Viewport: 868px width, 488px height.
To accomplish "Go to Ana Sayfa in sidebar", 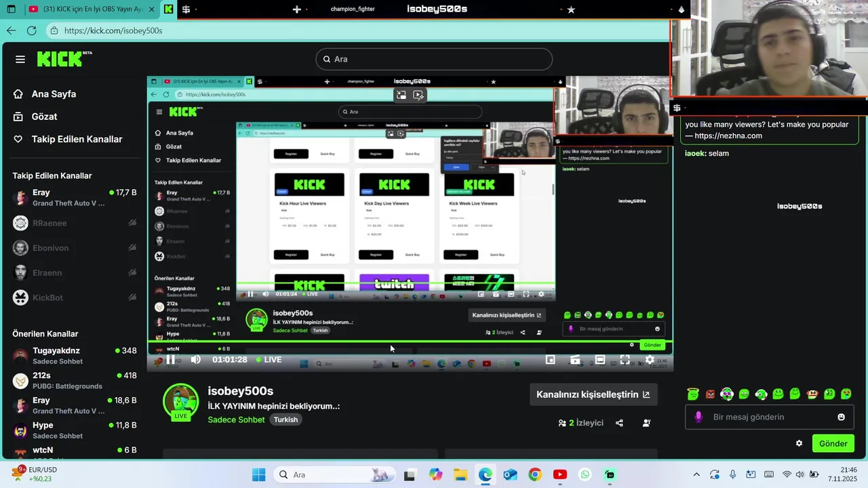I will pos(54,94).
